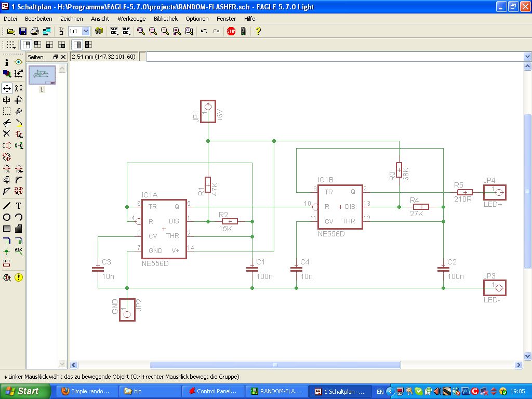Click the Redraw magnifier icon
532x399 pixels.
click(x=177, y=31)
